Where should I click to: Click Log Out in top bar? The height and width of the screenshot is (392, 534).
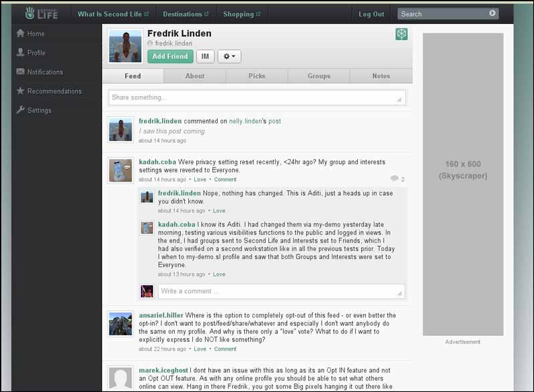click(371, 14)
